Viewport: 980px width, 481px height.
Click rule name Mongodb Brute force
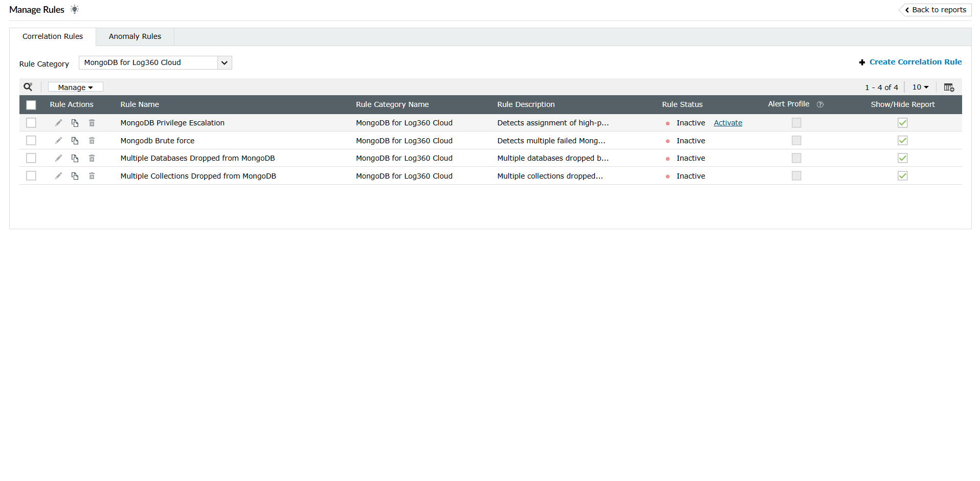click(158, 141)
